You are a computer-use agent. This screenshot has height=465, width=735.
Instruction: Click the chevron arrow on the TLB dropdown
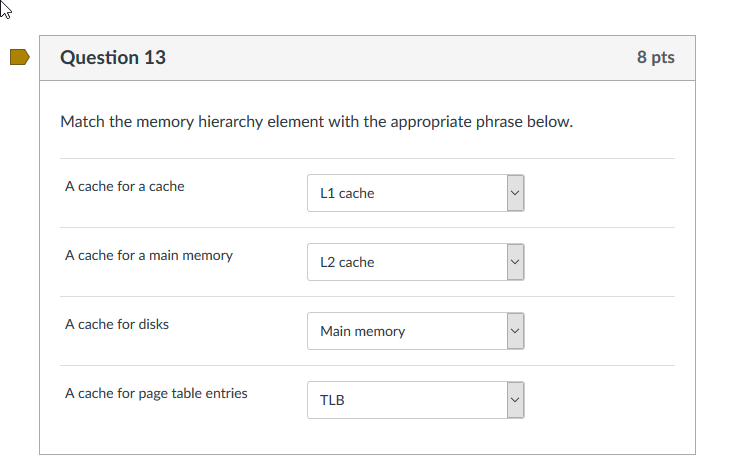(515, 400)
